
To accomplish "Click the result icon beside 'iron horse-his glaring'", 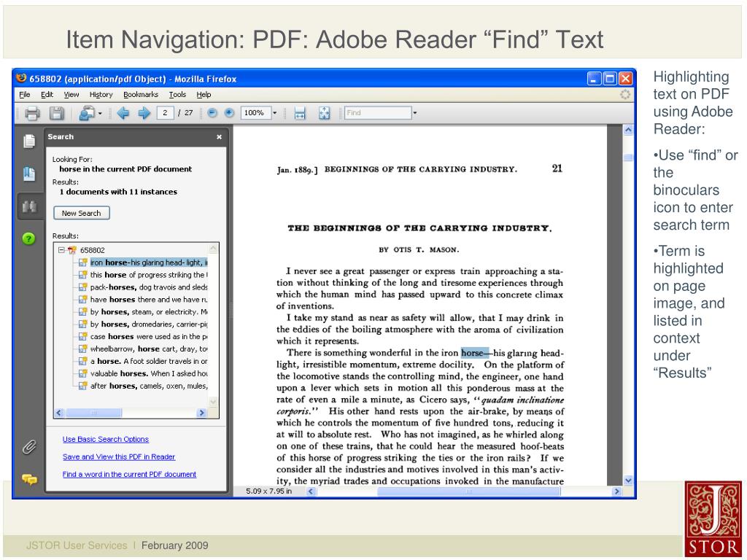I will coord(83,262).
